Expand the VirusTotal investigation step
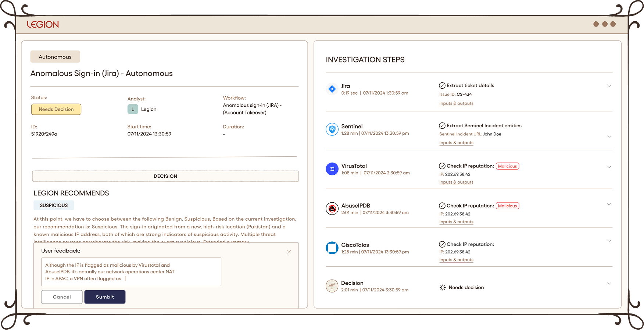644x330 pixels. [x=609, y=167]
